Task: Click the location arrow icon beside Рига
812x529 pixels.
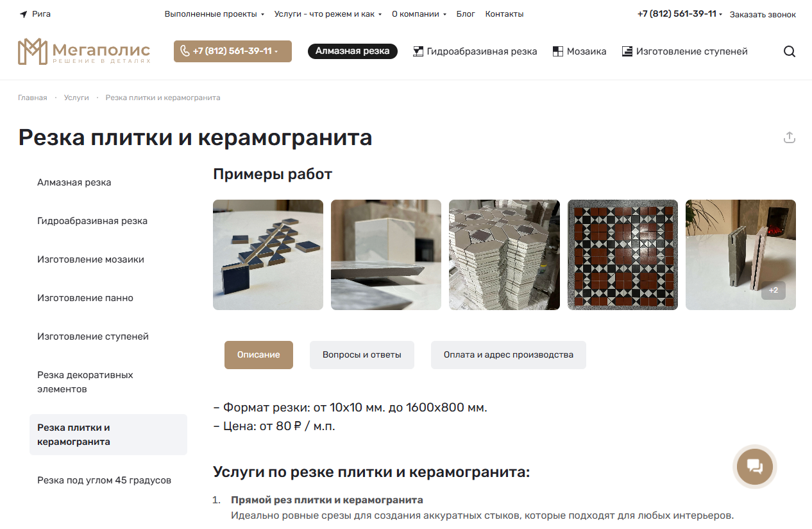Action: 23,14
